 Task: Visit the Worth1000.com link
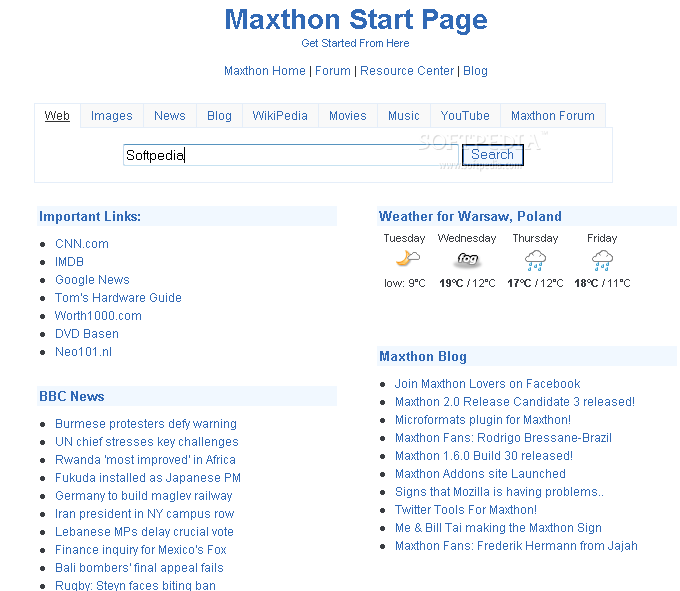[98, 316]
